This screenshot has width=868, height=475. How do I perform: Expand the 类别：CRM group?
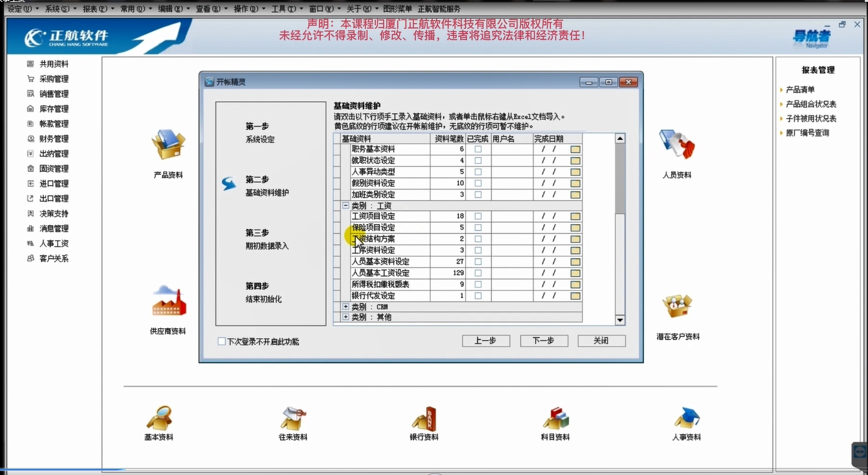tap(346, 307)
